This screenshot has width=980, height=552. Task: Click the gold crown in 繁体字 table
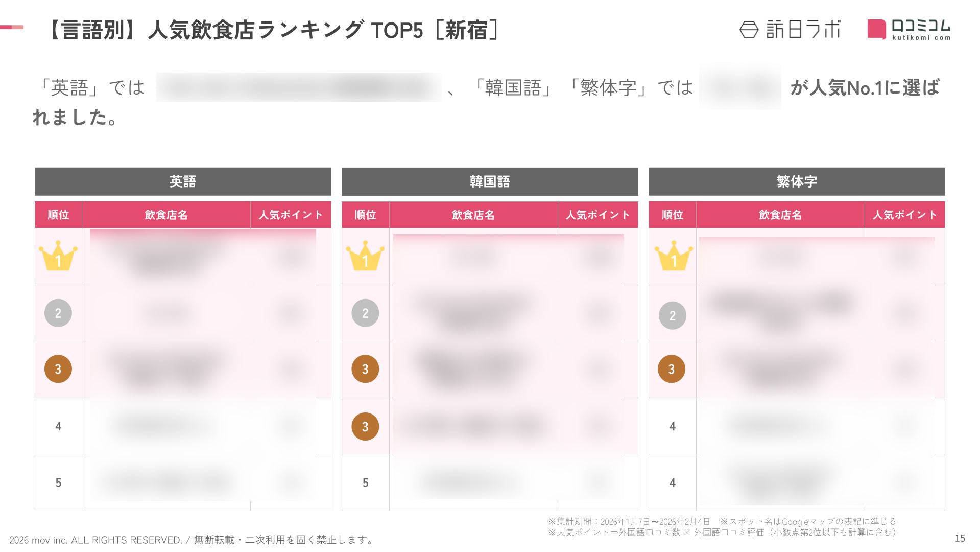pyautogui.click(x=673, y=257)
